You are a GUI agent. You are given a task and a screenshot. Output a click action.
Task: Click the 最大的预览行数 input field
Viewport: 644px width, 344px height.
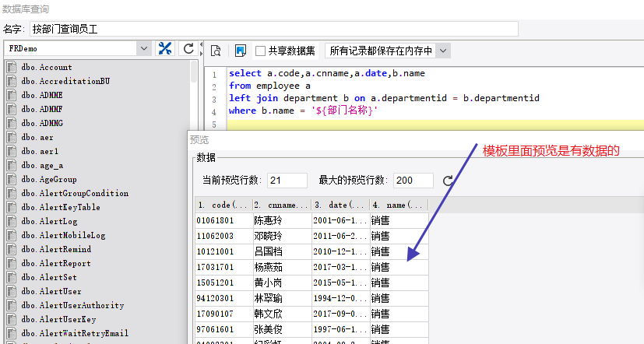413,181
